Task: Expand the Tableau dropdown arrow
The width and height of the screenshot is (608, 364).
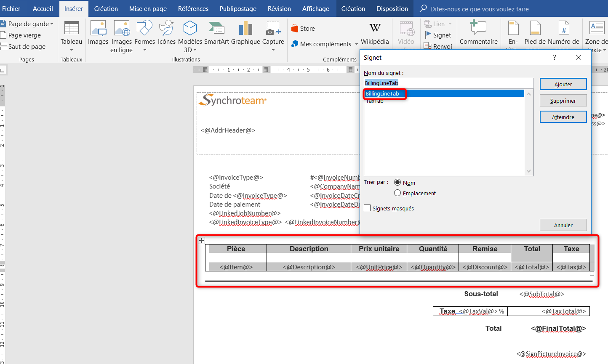Action: tap(71, 50)
